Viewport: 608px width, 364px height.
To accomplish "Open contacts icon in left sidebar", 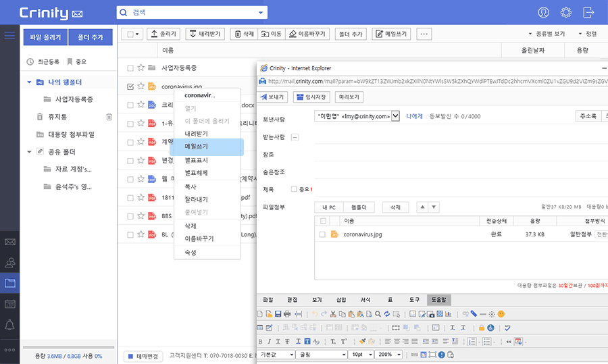I will pyautogui.click(x=9, y=263).
